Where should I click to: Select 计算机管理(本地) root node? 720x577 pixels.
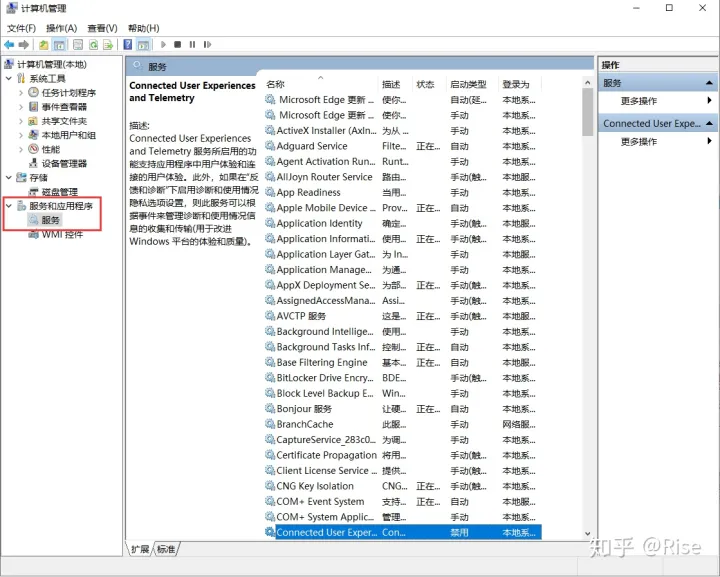pyautogui.click(x=52, y=64)
